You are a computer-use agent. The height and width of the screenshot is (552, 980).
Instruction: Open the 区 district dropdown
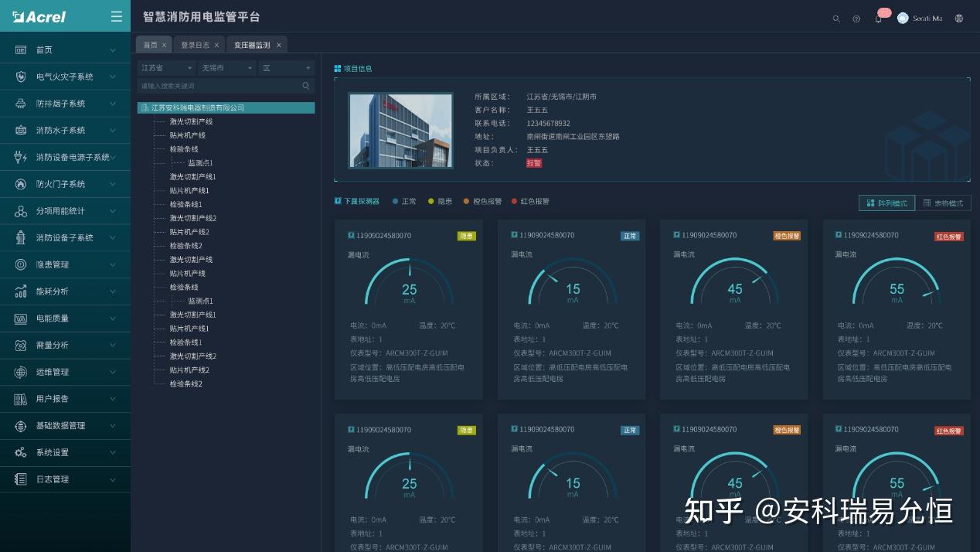287,68
